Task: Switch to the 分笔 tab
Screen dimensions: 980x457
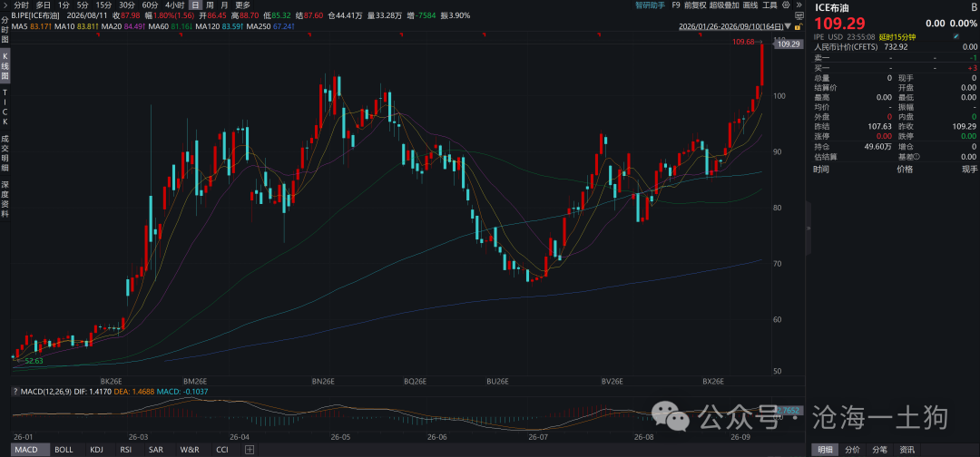Action: (x=880, y=450)
